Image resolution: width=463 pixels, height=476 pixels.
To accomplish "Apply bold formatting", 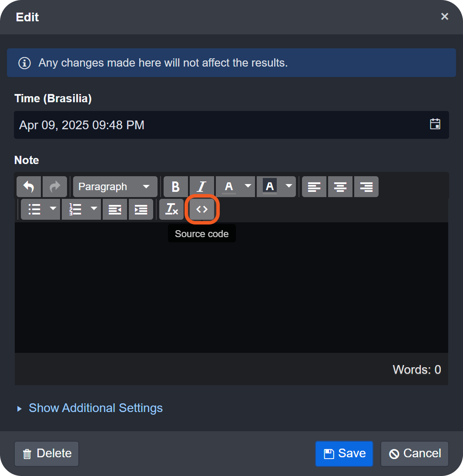I will tap(175, 186).
